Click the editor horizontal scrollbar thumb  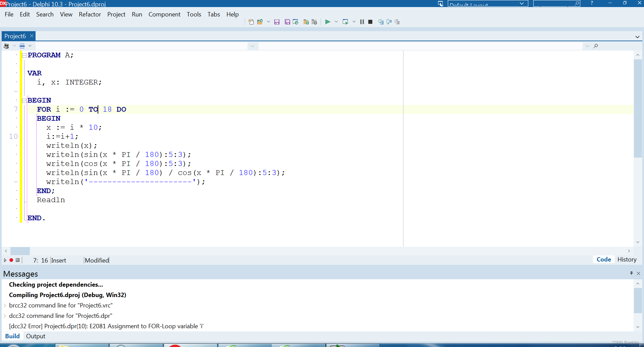(x=20, y=251)
